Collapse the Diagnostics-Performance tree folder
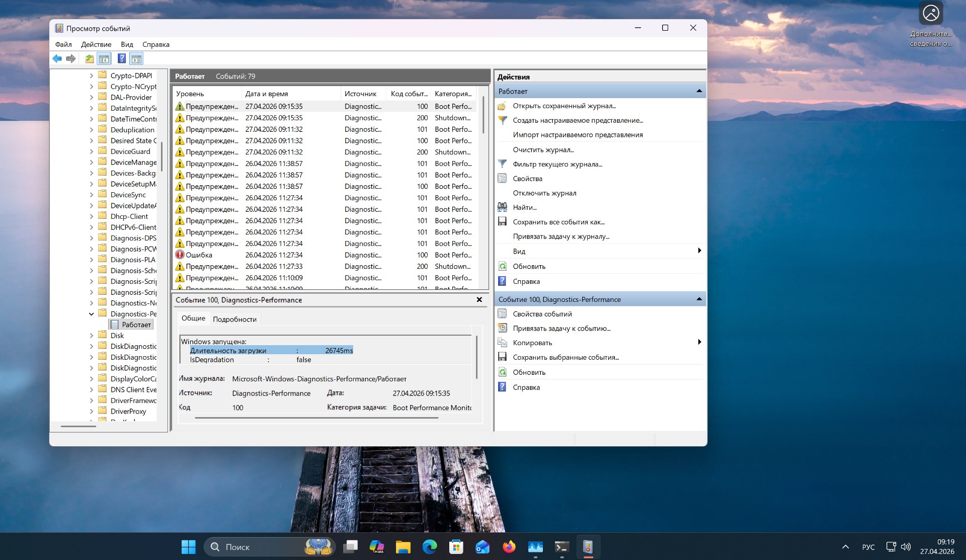 92,314
